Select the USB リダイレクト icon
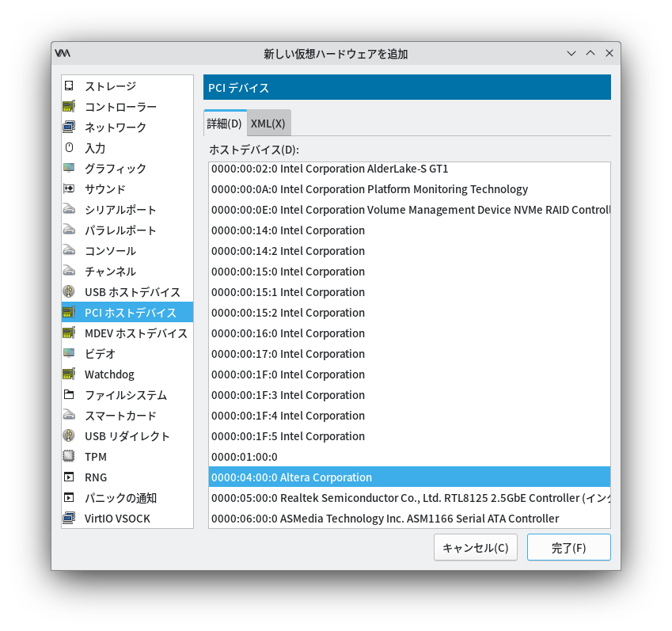 69,435
